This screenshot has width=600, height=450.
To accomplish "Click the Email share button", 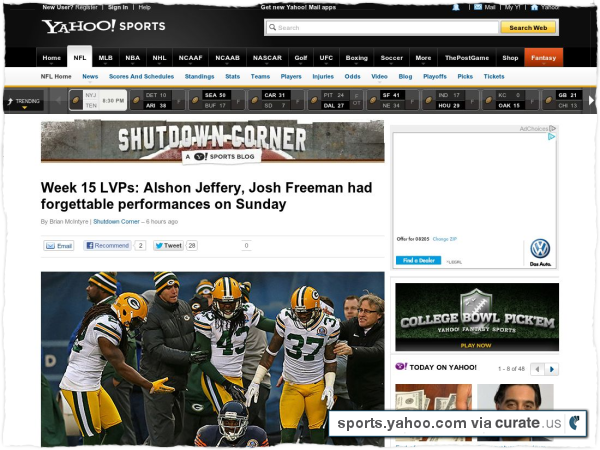I will (59, 246).
